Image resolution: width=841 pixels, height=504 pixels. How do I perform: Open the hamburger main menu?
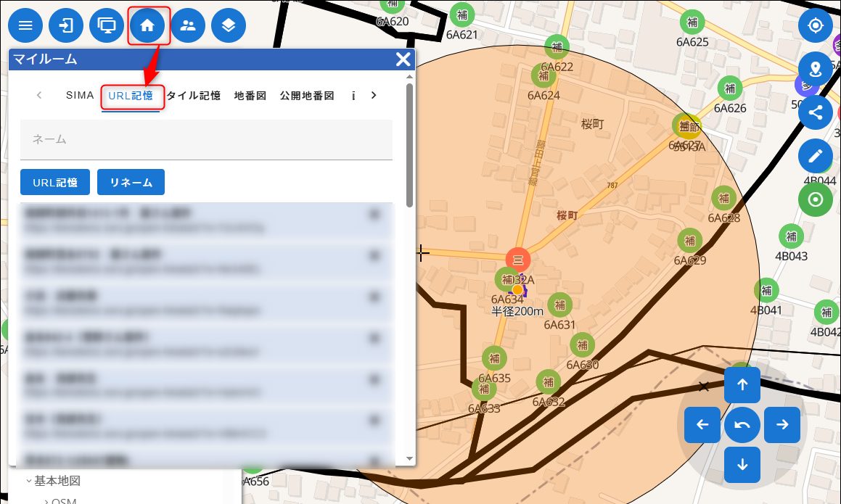[25, 26]
